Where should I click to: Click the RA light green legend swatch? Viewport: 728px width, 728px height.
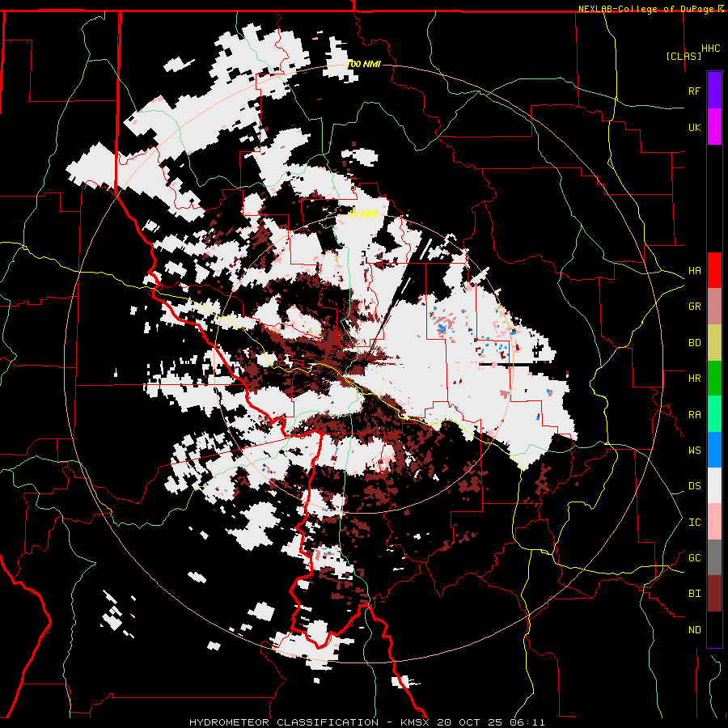(714, 414)
